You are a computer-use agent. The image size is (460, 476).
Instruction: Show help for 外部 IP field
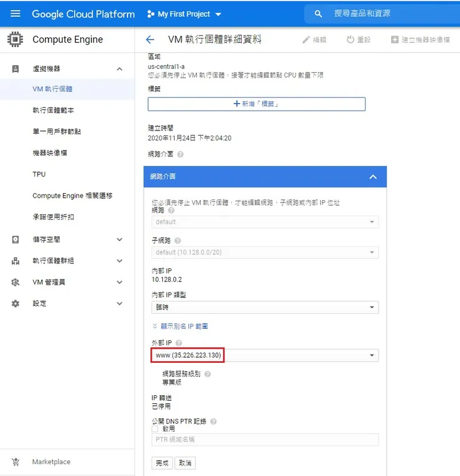(x=178, y=343)
